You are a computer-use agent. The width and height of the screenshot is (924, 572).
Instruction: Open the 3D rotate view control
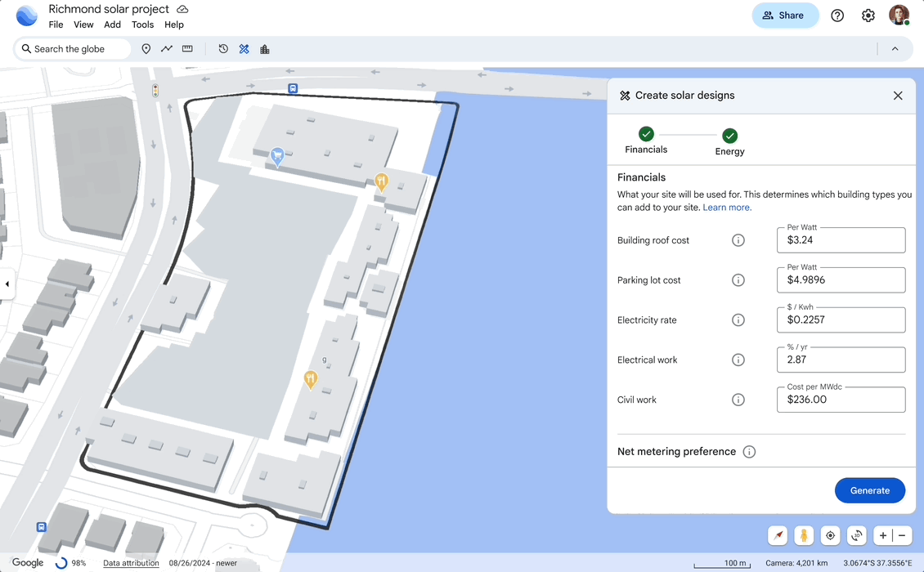(x=856, y=535)
